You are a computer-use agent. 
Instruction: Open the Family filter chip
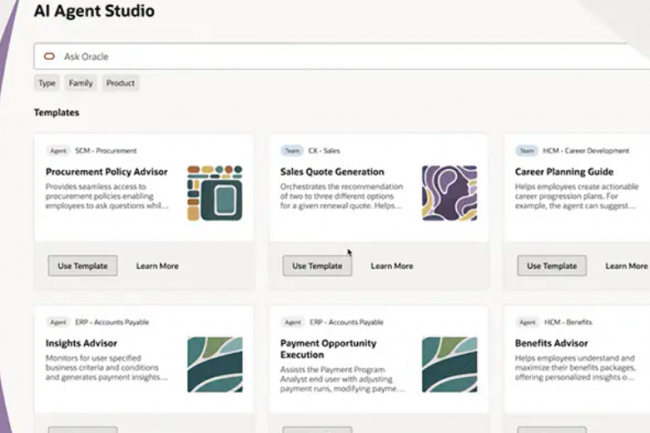click(x=81, y=83)
